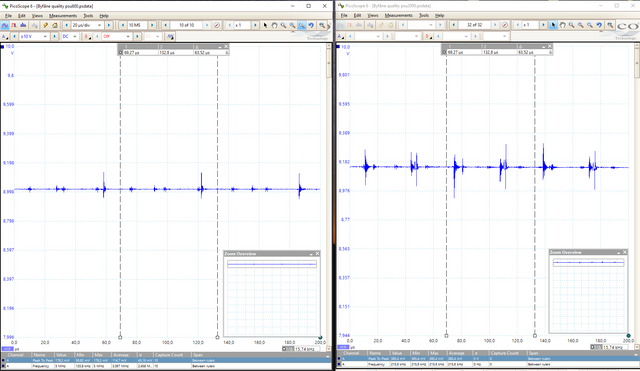
Task: Open Channel B Off range dropdown
Action: 128,36
